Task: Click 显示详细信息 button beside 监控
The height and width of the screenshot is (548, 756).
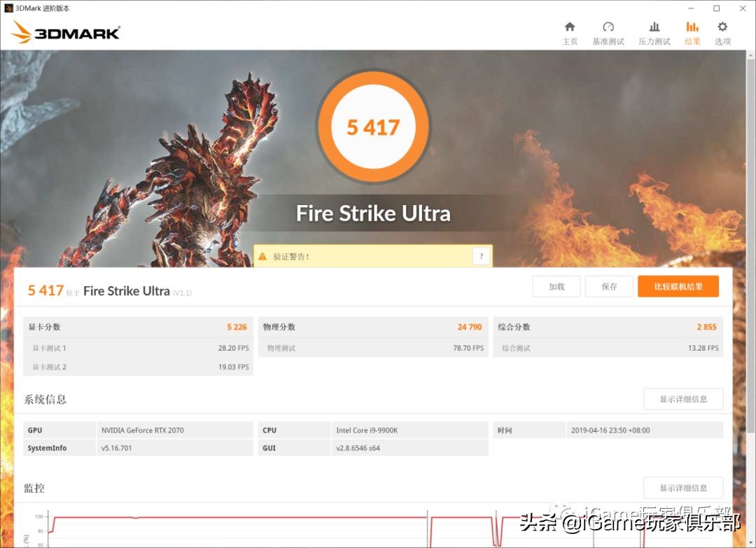Action: (683, 488)
